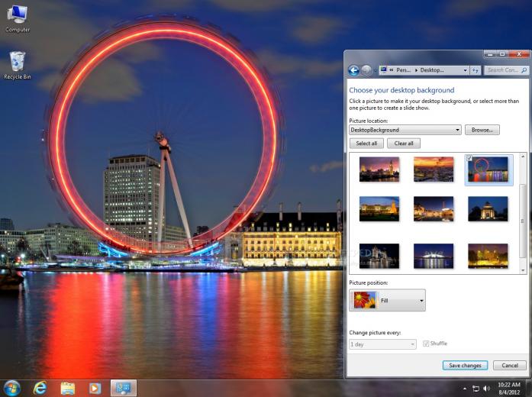The height and width of the screenshot is (397, 532).
Task: Select the Recycle Bin icon
Action: tap(18, 65)
